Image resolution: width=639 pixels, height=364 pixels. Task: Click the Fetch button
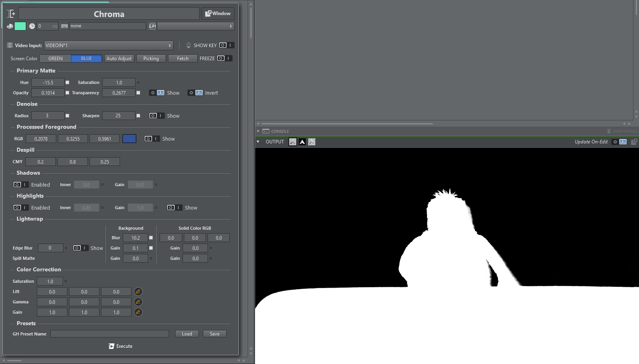click(183, 59)
